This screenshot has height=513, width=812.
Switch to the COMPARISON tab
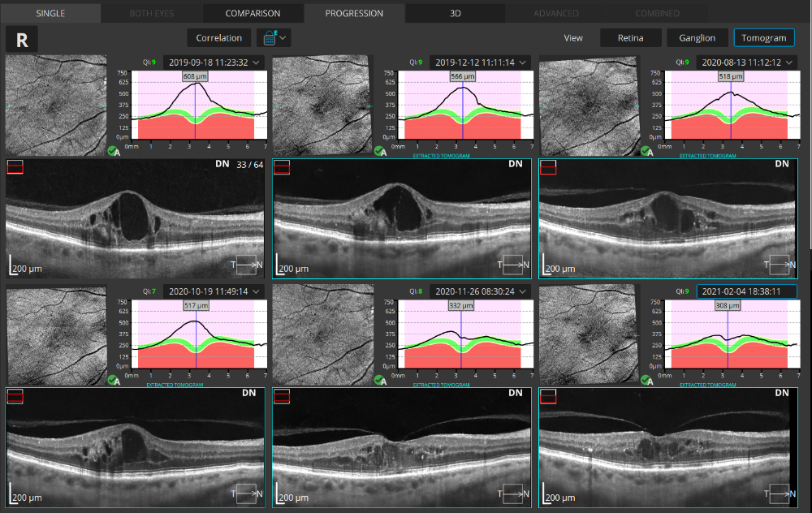pyautogui.click(x=253, y=13)
